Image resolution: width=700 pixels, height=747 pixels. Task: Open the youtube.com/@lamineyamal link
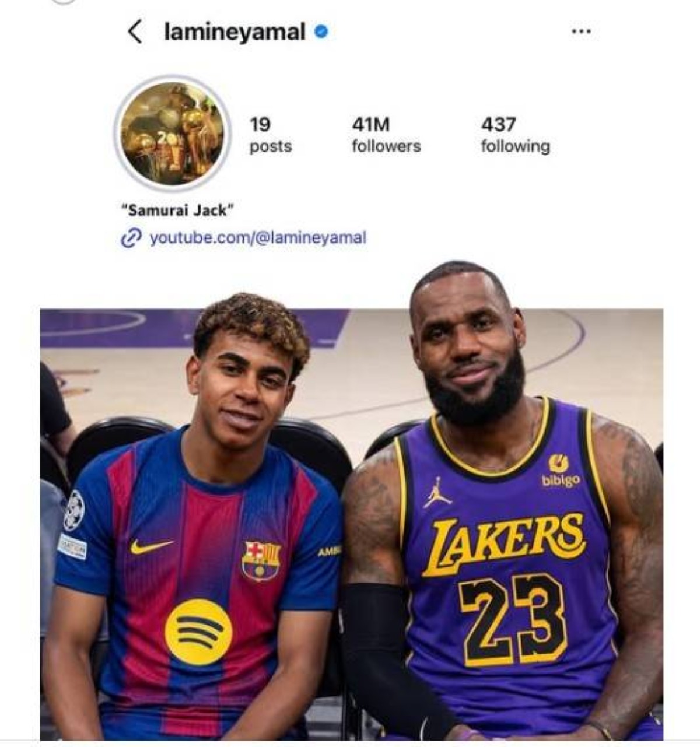[x=258, y=238]
